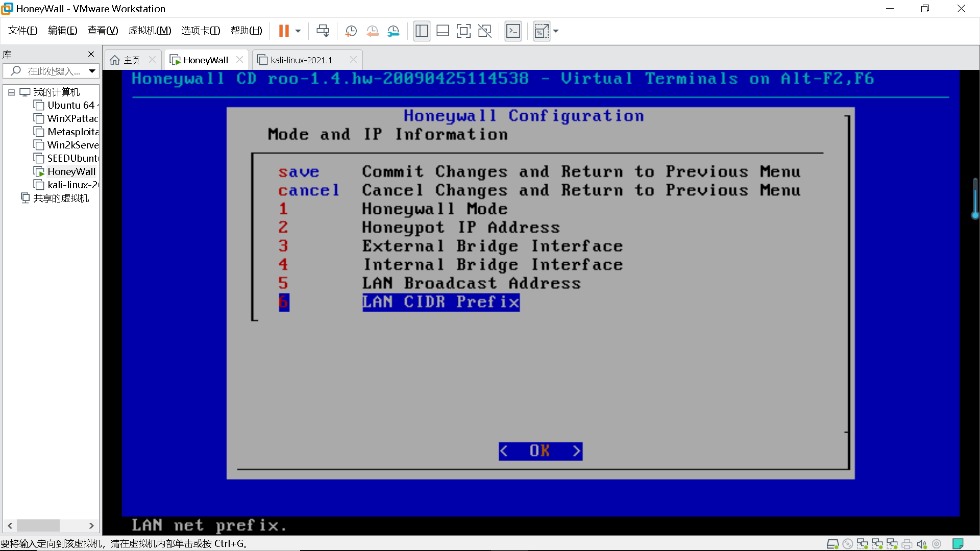This screenshot has width=980, height=551.
Task: Revert to previous snapshot icon
Action: tap(372, 31)
